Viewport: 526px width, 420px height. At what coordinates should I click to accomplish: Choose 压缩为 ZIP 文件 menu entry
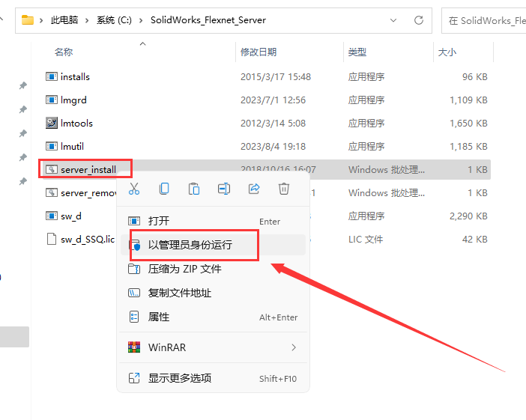coord(184,269)
